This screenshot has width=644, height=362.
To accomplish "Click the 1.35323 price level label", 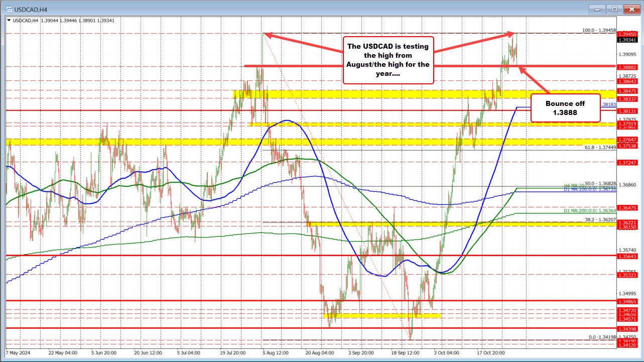I will (x=627, y=275).
